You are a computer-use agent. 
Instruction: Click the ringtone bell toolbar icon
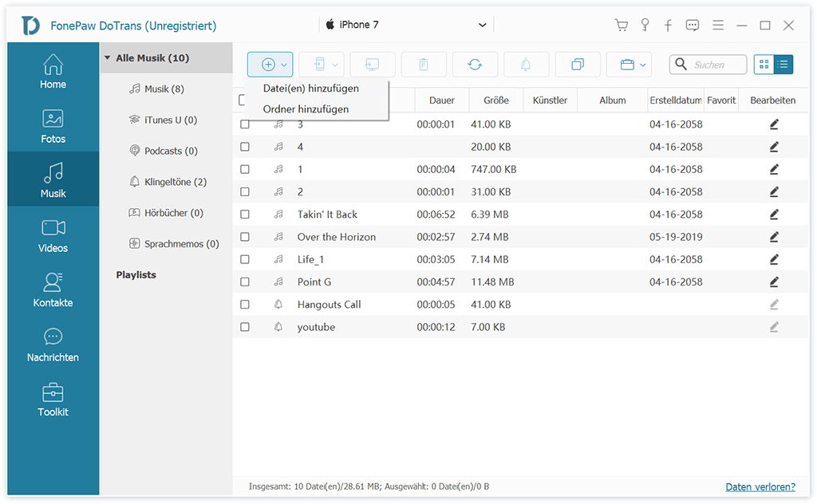point(526,65)
